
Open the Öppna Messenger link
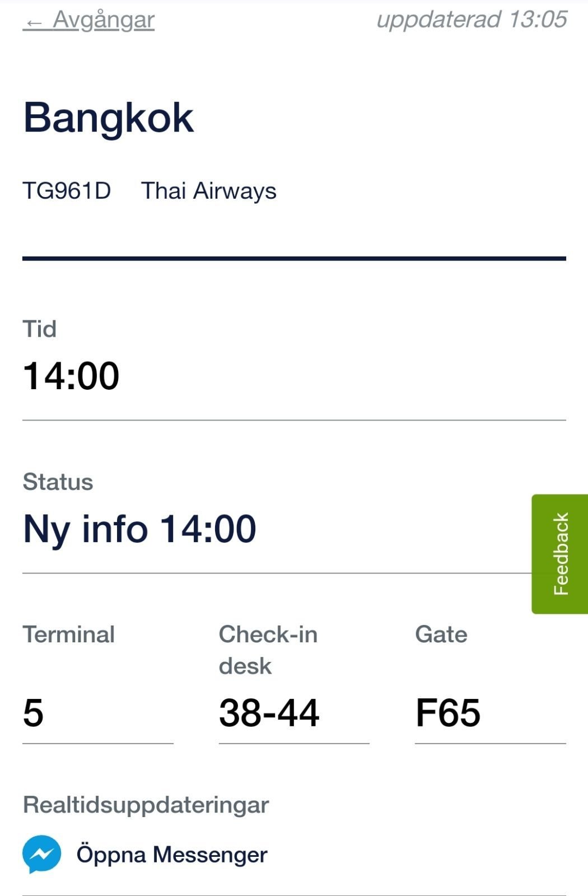point(172,855)
